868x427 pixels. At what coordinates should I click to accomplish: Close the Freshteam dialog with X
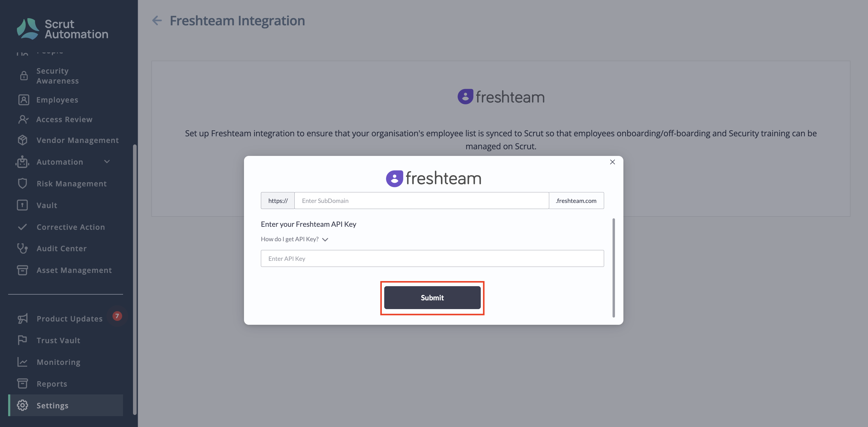613,162
